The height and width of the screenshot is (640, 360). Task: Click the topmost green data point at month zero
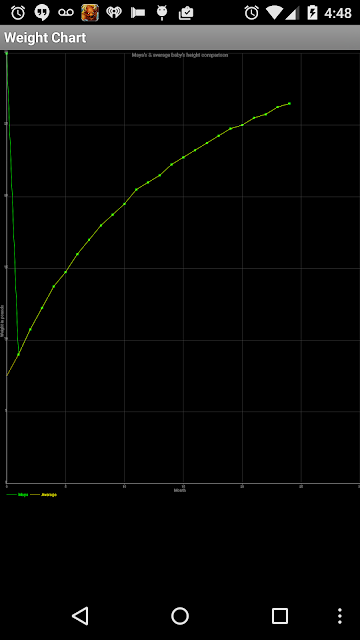[7, 53]
